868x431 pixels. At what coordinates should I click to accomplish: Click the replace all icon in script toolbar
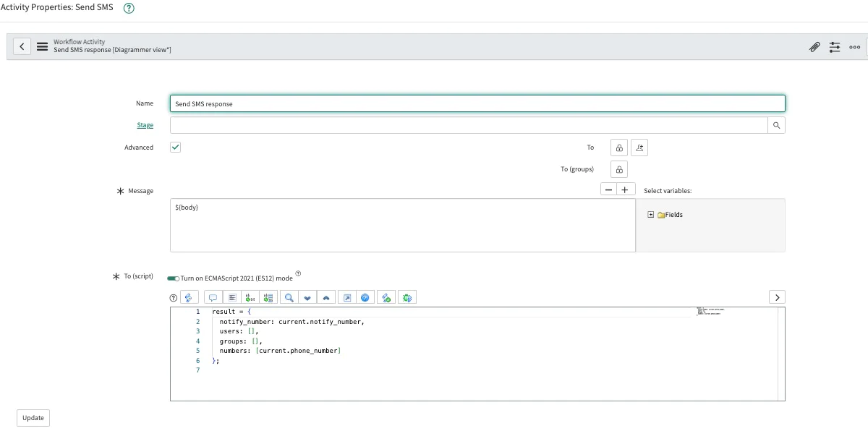point(268,297)
